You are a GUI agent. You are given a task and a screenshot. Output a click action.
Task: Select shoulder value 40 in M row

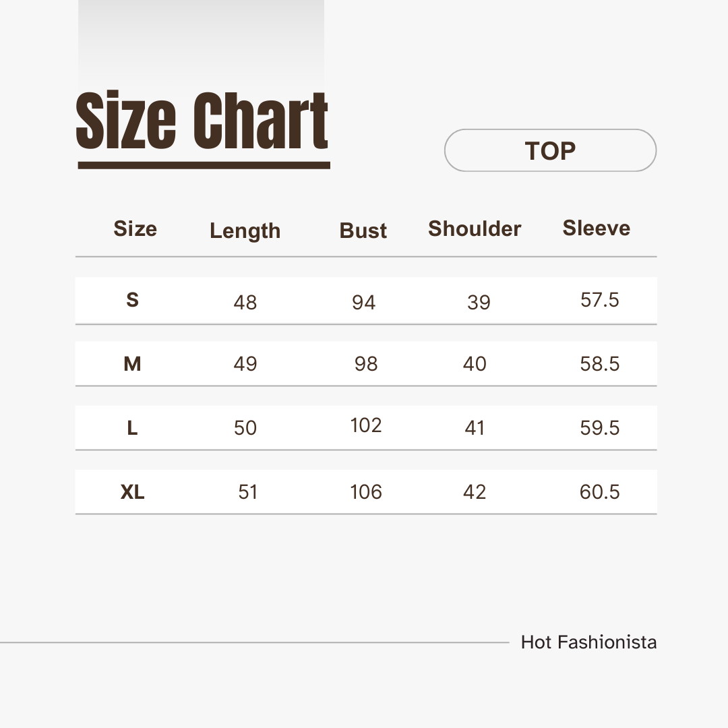(x=475, y=364)
